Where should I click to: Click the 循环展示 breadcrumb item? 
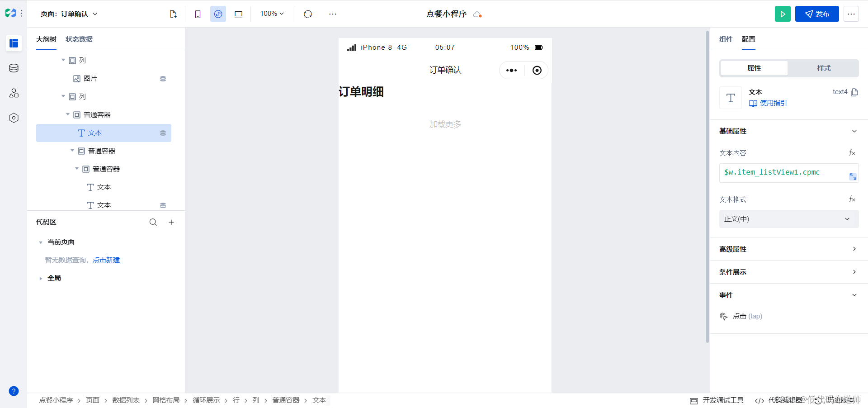pyautogui.click(x=206, y=400)
